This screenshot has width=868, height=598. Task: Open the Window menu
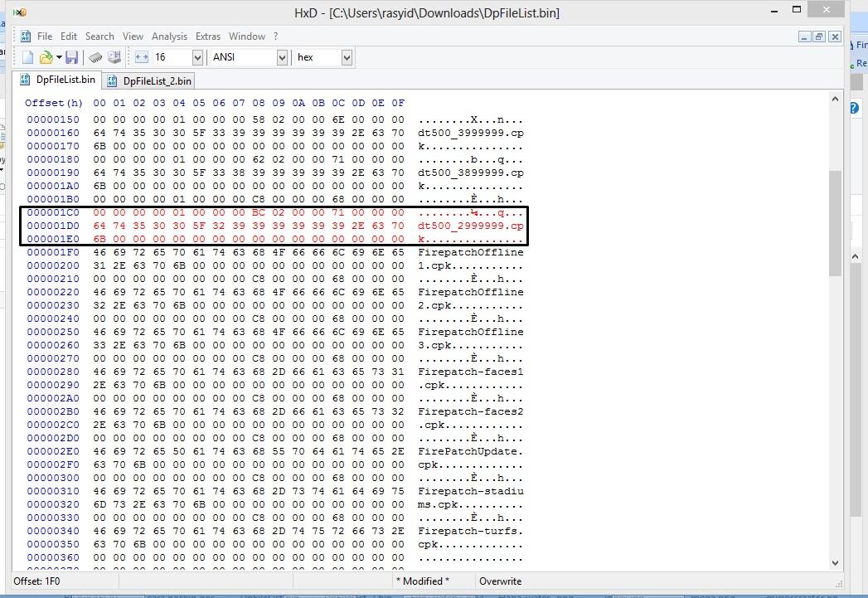(x=247, y=36)
